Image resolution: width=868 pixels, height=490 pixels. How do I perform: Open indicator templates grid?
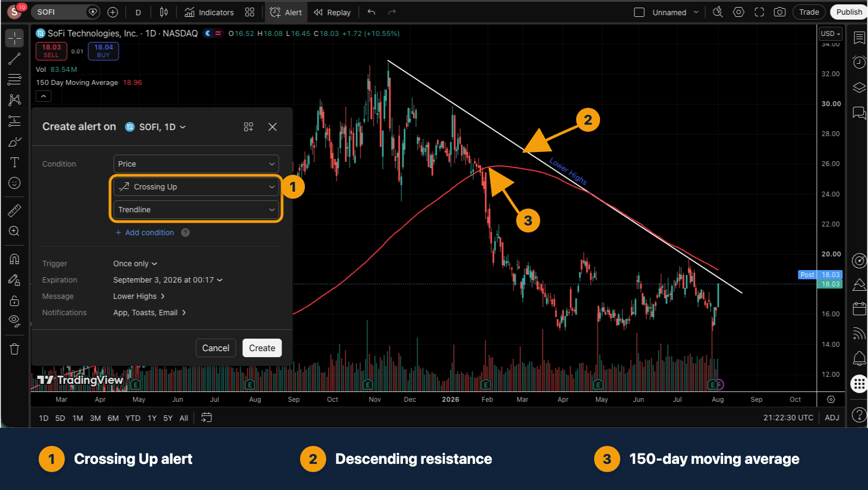[249, 12]
